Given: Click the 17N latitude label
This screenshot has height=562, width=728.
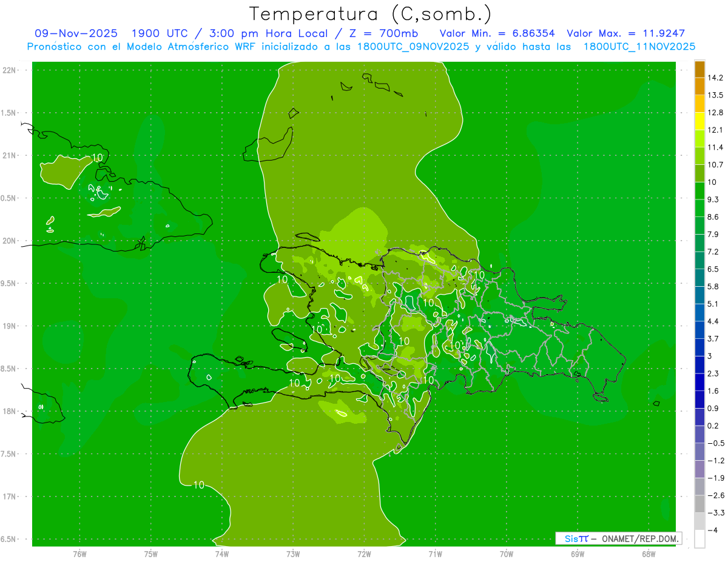Looking at the screenshot, I should [10, 497].
